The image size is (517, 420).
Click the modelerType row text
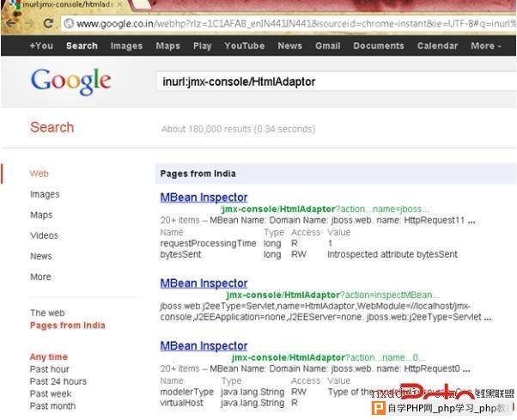click(x=187, y=392)
